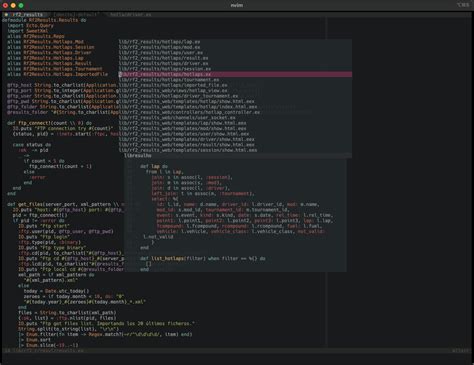The height and width of the screenshot is (365, 474).
Task: Place cursor on '|> Enum.sort' line
Action: [x=34, y=340]
